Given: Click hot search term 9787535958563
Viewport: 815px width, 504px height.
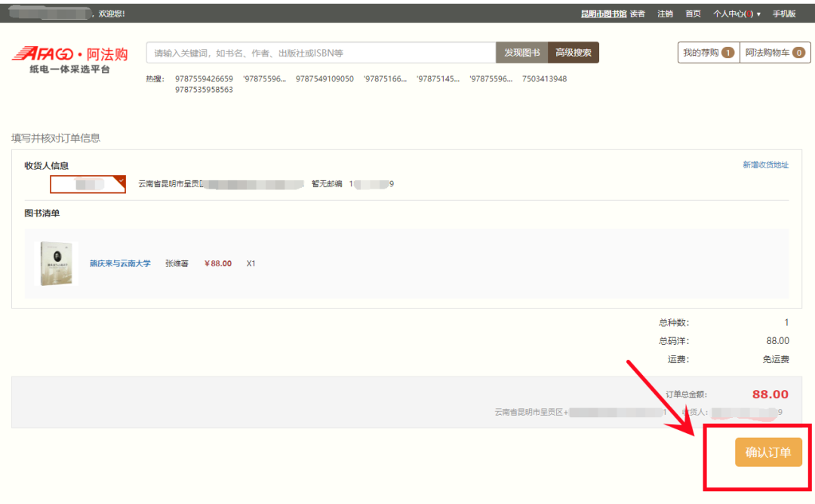Looking at the screenshot, I should [x=204, y=90].
